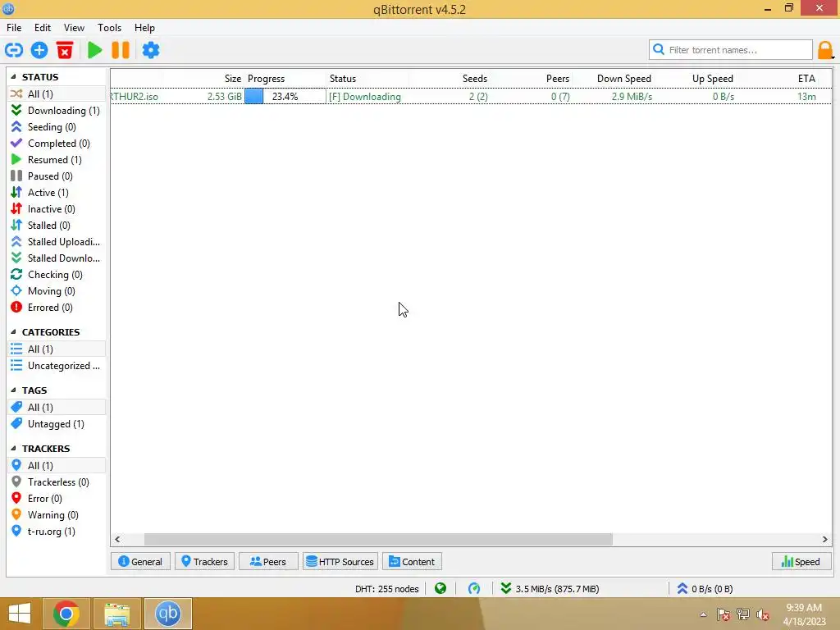Select All (1) under Trackers
The width and height of the screenshot is (840, 630).
click(57, 466)
